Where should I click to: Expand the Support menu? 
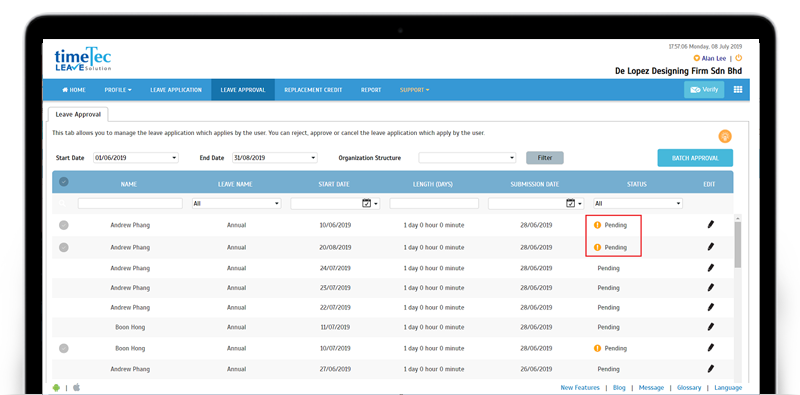(x=414, y=90)
